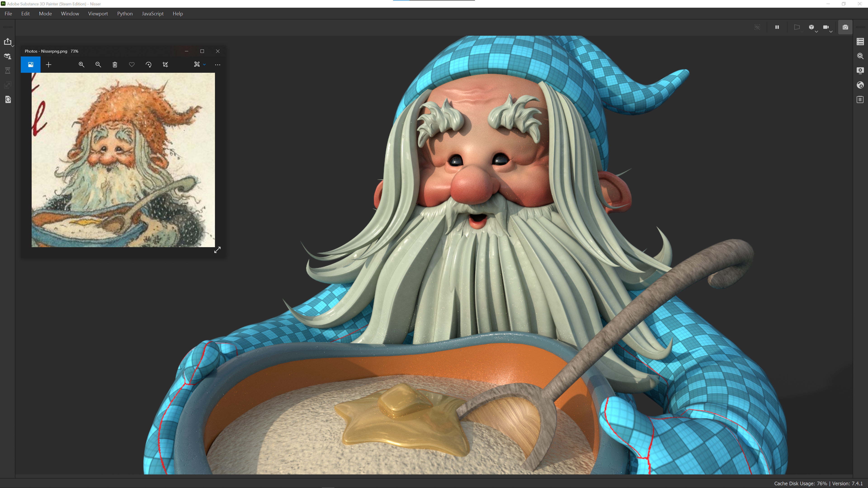The width and height of the screenshot is (868, 488).
Task: Activate the camera screenshot mode button
Action: point(845,27)
